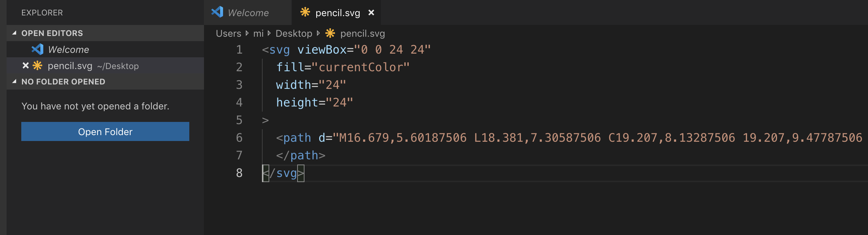
Task: Click line number 6 in the gutter
Action: (239, 138)
